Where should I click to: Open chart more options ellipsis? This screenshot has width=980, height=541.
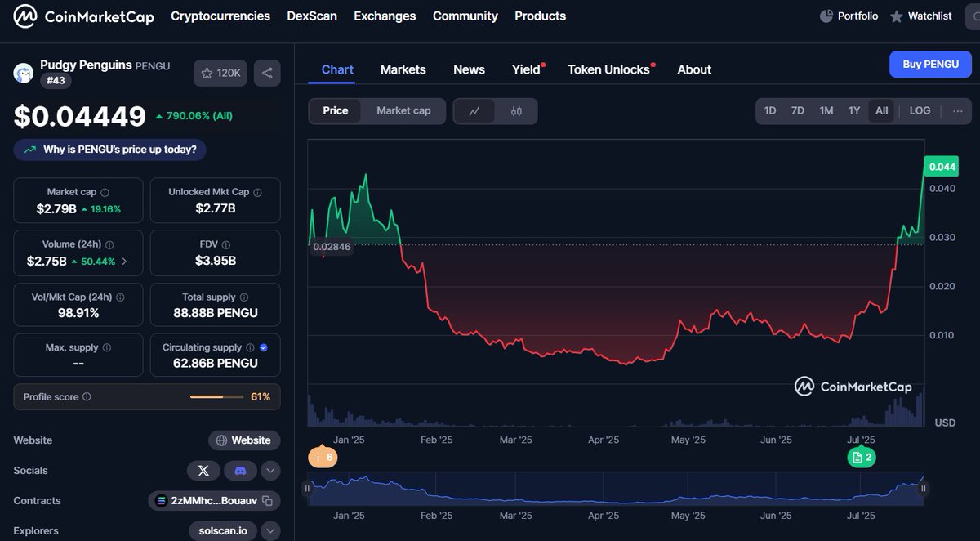[958, 110]
